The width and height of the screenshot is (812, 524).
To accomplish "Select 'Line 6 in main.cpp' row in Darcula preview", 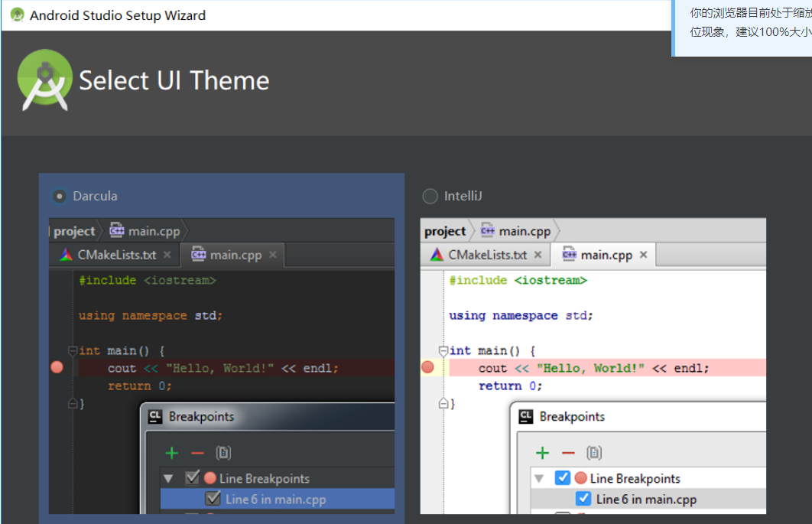I will [x=278, y=499].
